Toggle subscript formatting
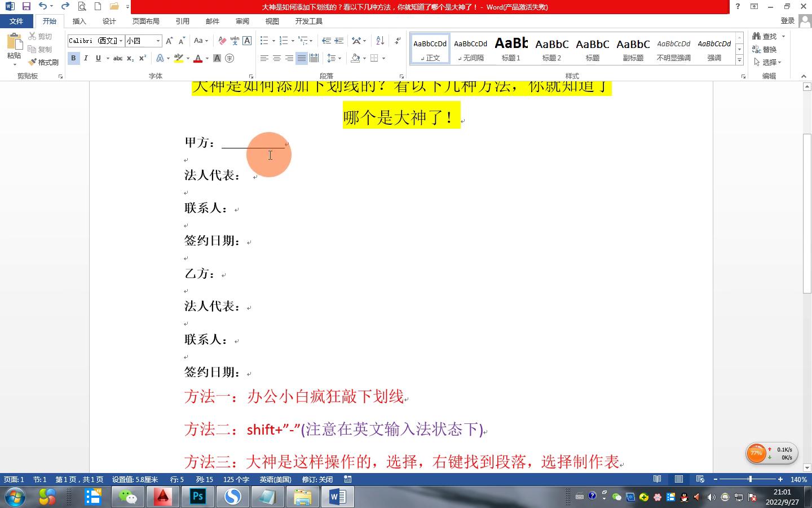This screenshot has width=812, height=508. click(x=130, y=58)
